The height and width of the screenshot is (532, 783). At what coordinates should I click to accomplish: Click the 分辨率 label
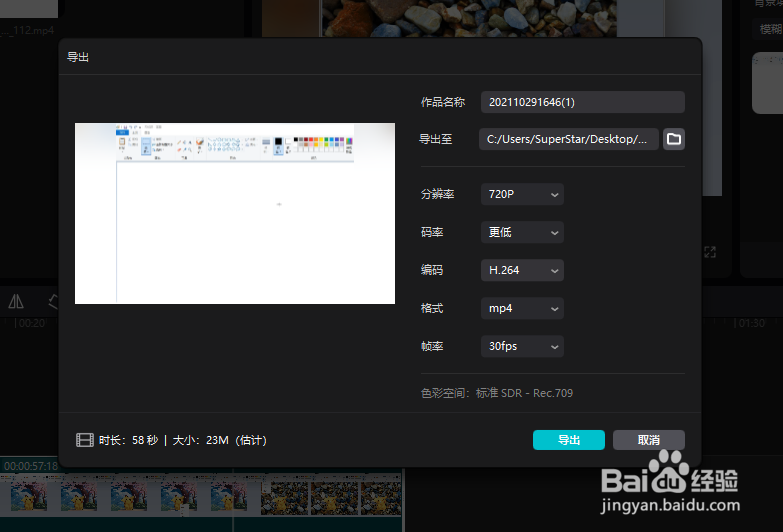point(437,194)
